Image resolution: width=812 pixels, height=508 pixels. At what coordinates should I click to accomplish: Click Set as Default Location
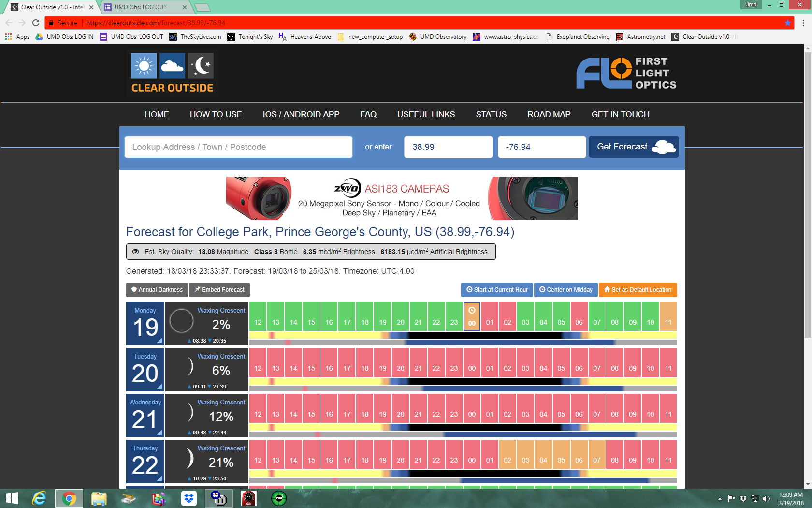(638, 290)
